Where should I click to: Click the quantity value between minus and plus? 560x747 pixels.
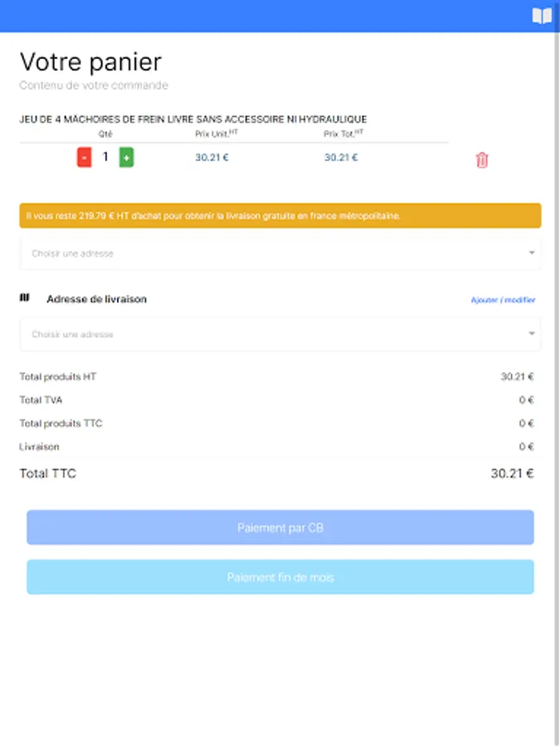[x=105, y=157]
